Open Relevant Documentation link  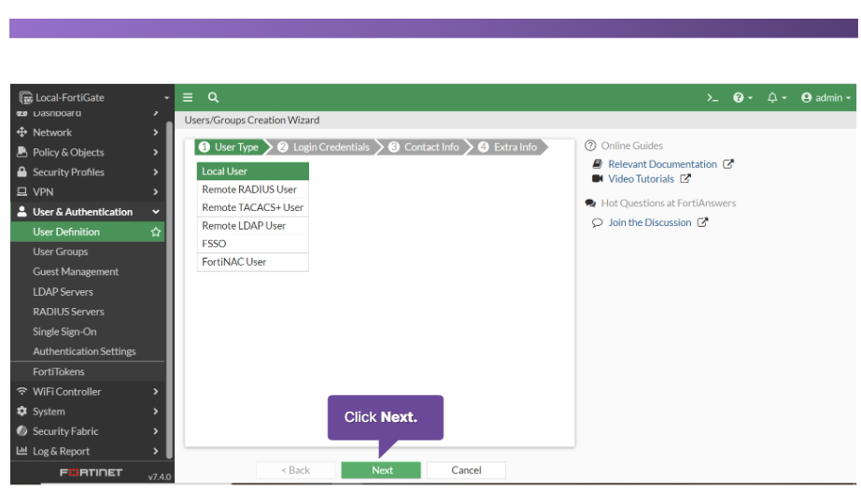click(662, 164)
